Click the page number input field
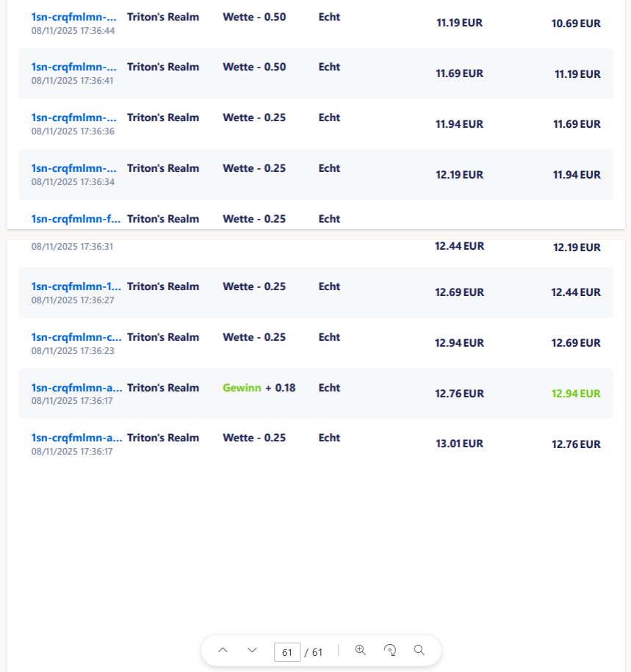This screenshot has width=631, height=672. [286, 651]
